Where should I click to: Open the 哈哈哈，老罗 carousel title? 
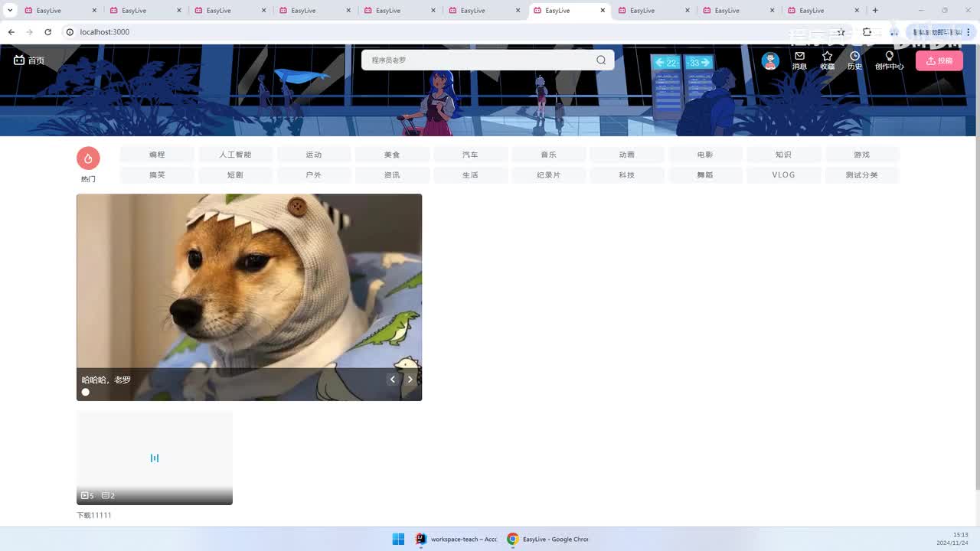coord(106,380)
